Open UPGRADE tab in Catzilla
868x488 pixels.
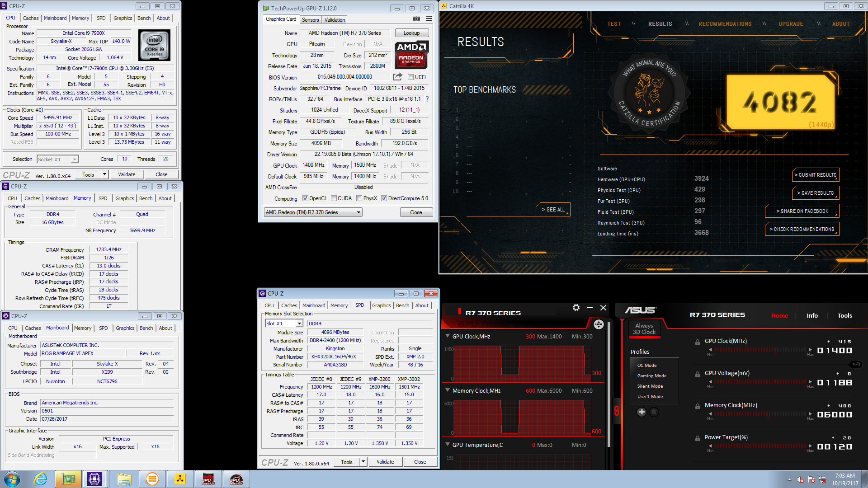791,24
